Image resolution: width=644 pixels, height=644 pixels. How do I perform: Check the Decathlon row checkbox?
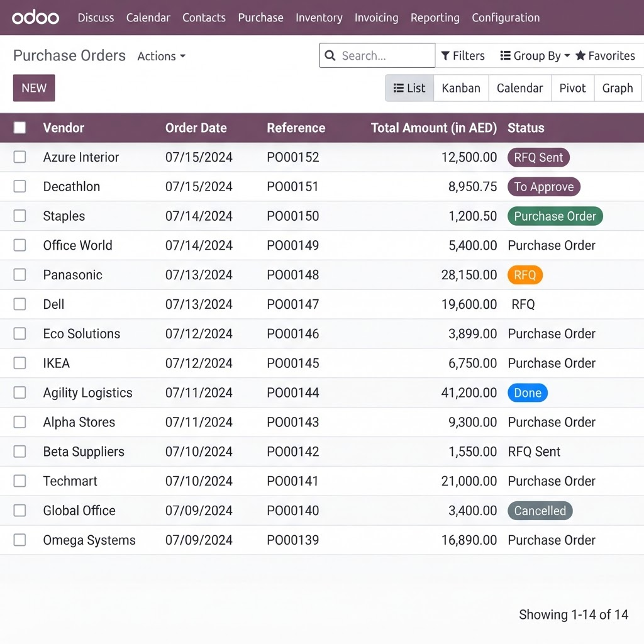pos(19,186)
